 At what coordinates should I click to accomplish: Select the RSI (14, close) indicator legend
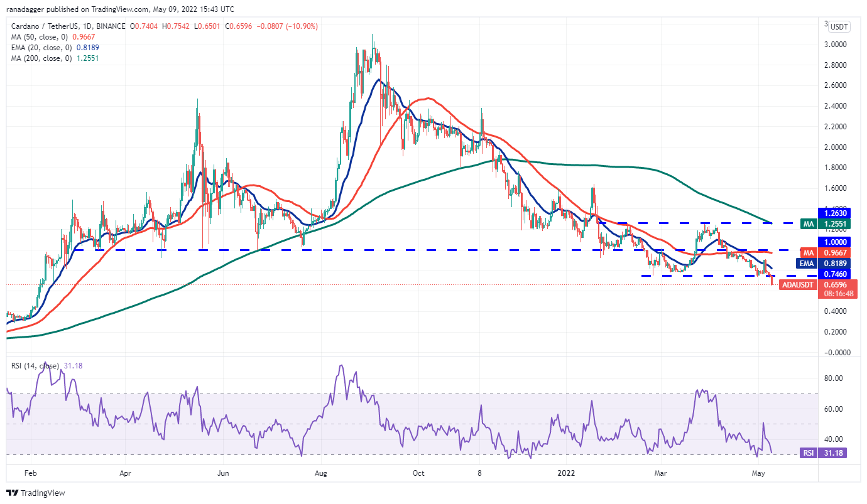pyautogui.click(x=35, y=366)
